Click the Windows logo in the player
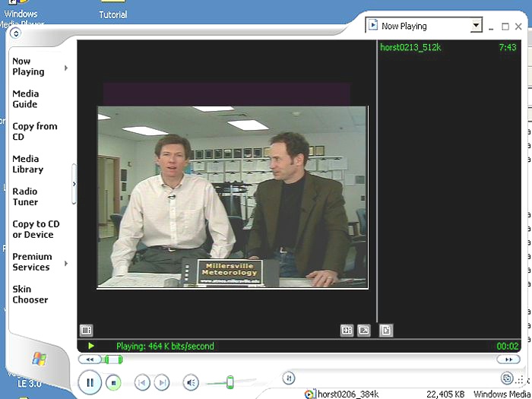 click(x=40, y=359)
